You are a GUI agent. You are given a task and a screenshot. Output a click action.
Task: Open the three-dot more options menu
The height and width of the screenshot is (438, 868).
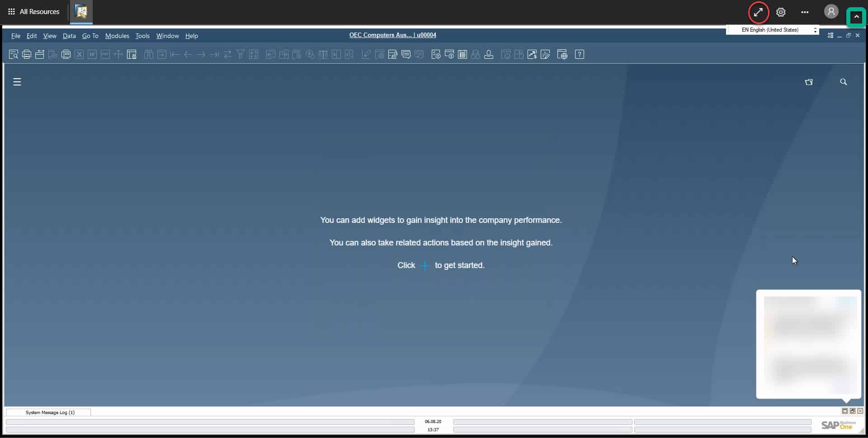tap(805, 12)
